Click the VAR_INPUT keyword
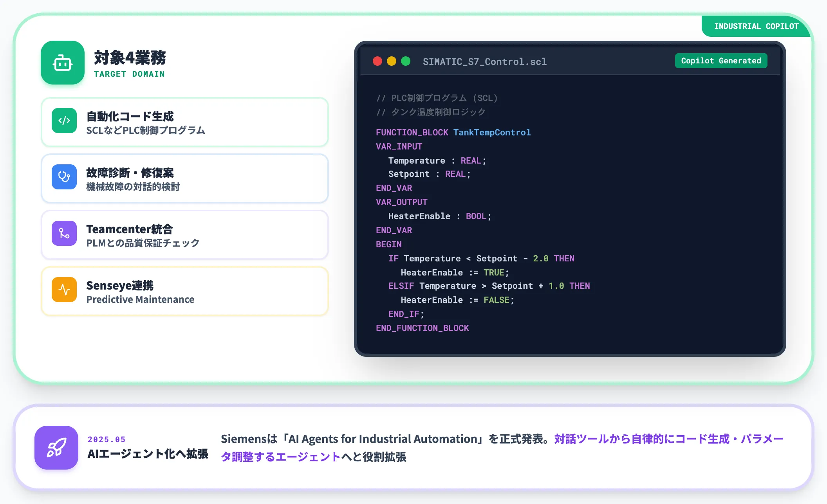The height and width of the screenshot is (504, 827). coord(399,146)
